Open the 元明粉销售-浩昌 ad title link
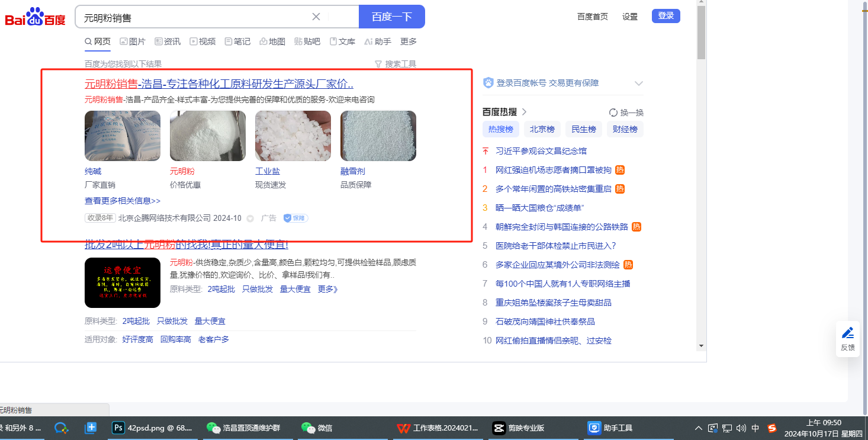The width and height of the screenshot is (868, 440). [x=219, y=83]
